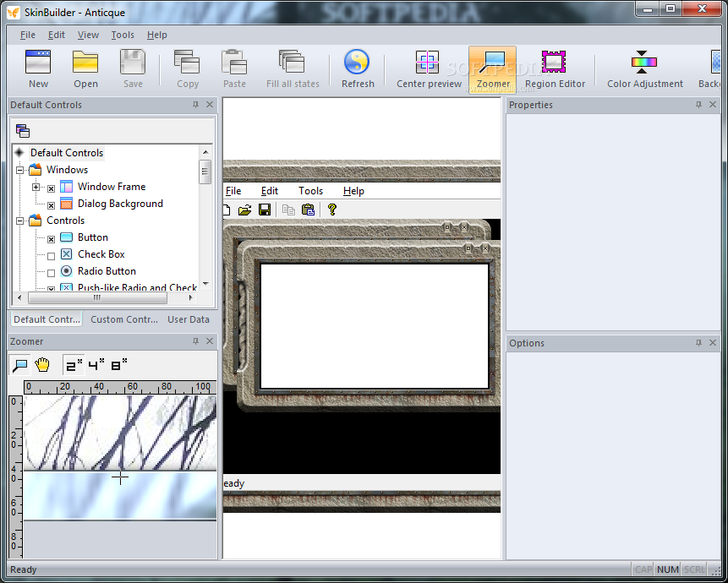Refresh the preview with the yin-yang icon
The width and height of the screenshot is (728, 583).
pos(357,62)
